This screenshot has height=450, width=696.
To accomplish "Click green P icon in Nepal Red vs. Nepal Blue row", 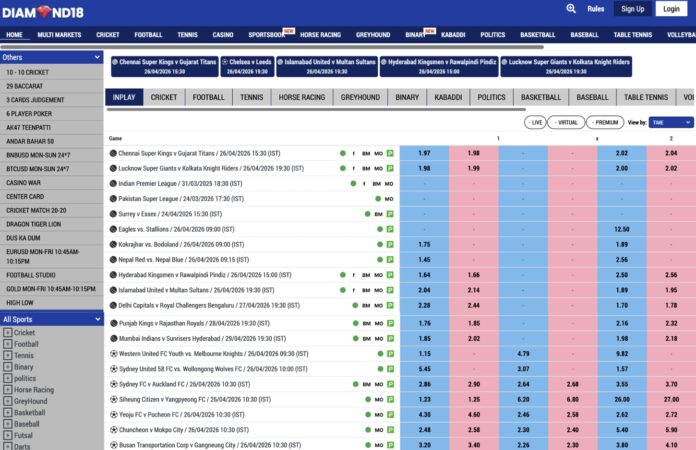I will 390,260.
